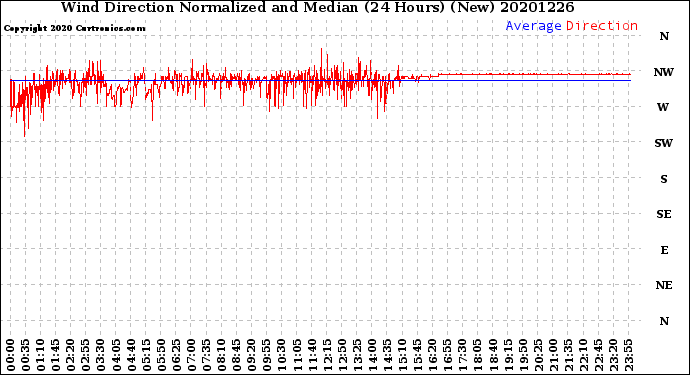This screenshot has width=690, height=375.
Task: Click the 23:55 time label
Action: coord(628,355)
